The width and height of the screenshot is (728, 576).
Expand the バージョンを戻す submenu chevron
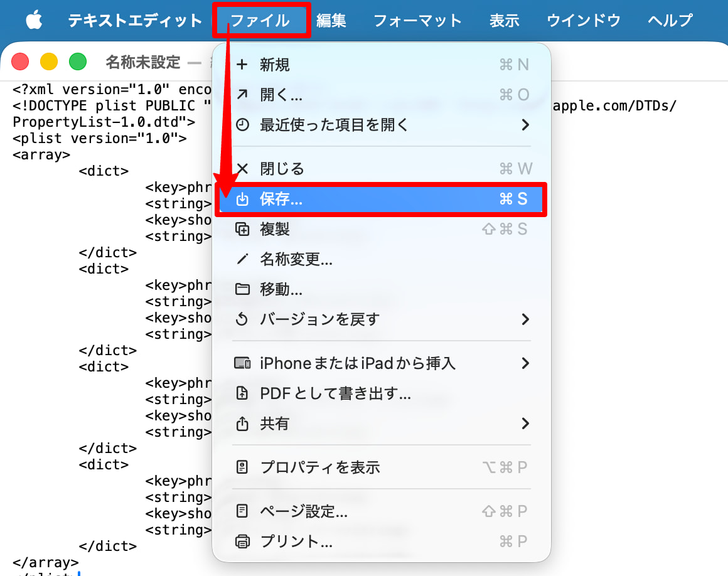click(x=525, y=319)
